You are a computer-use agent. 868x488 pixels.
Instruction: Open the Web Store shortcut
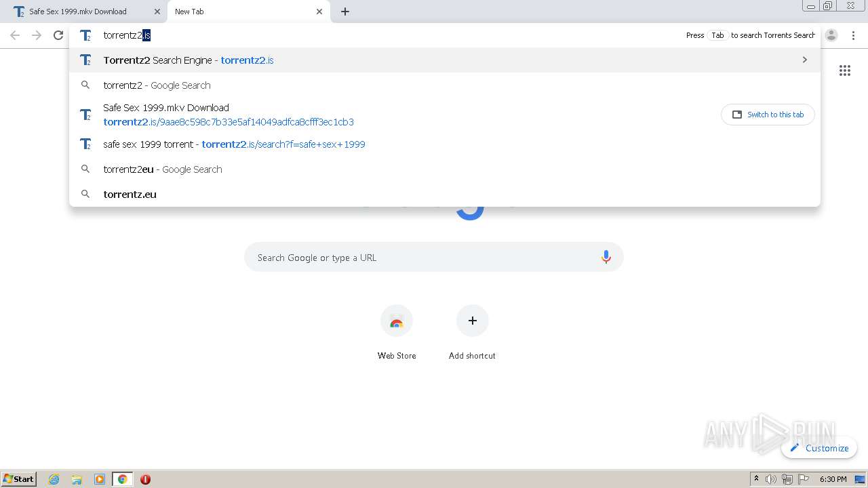point(397,332)
